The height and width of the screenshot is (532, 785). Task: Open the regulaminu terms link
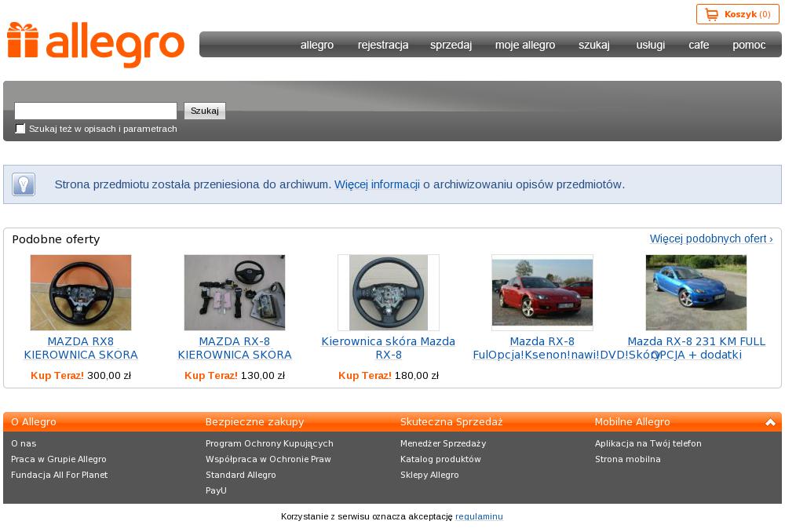479,516
